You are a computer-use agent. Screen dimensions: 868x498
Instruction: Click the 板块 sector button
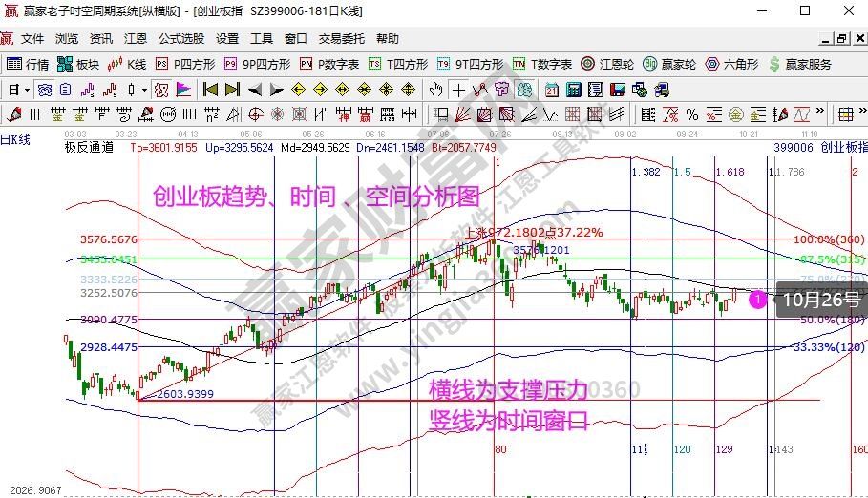(x=78, y=65)
